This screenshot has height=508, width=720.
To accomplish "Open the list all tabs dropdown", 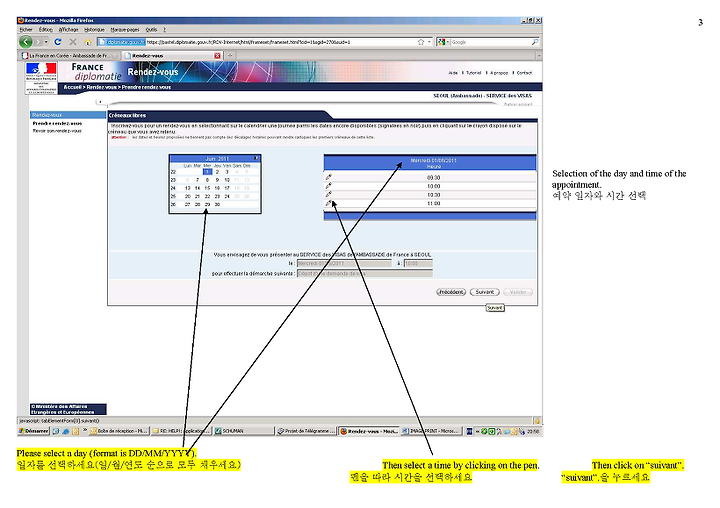I will click(x=539, y=56).
